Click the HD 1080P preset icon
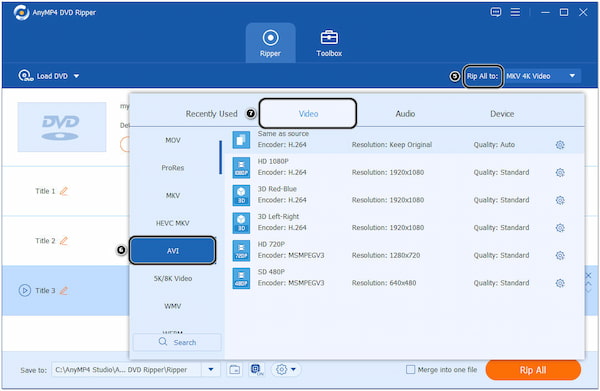Viewport: 600px width, 391px height. pos(241,168)
